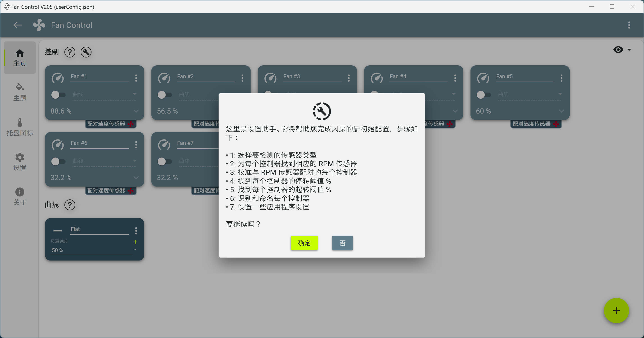
Task: Enable the Fan #2 control toggle
Action: tap(164, 95)
